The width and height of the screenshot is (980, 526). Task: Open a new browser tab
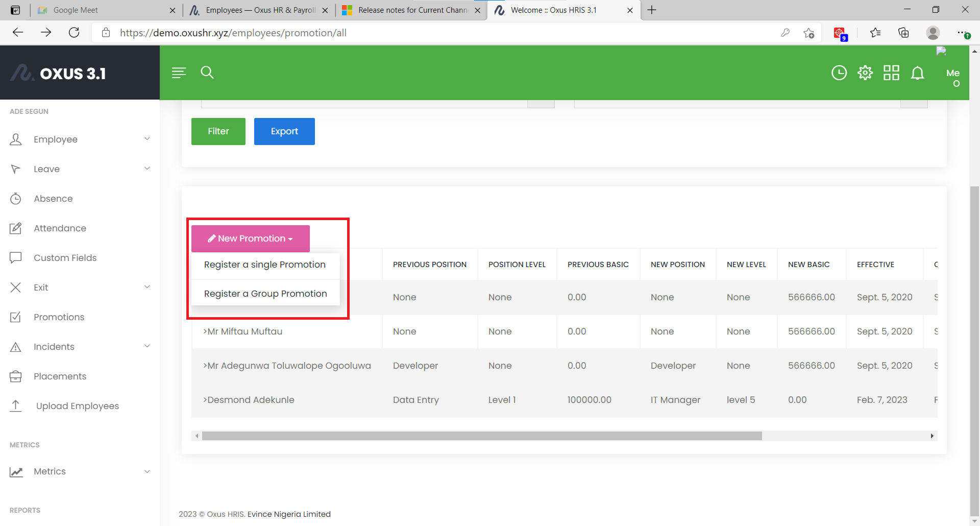[x=652, y=10]
